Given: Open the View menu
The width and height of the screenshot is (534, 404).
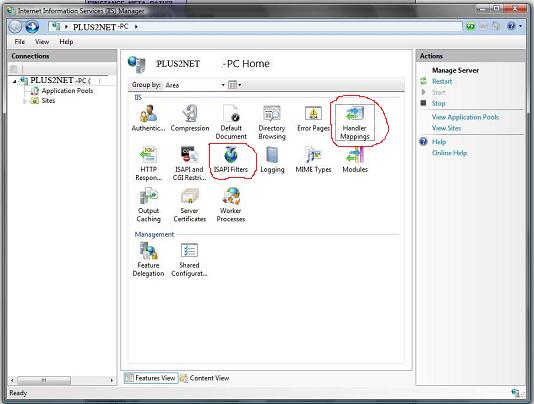Looking at the screenshot, I should [x=42, y=42].
